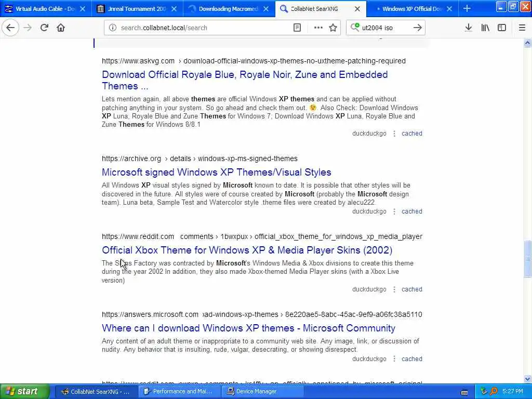Click the search engine icon in search box
The height and width of the screenshot is (399, 532).
pyautogui.click(x=354, y=27)
